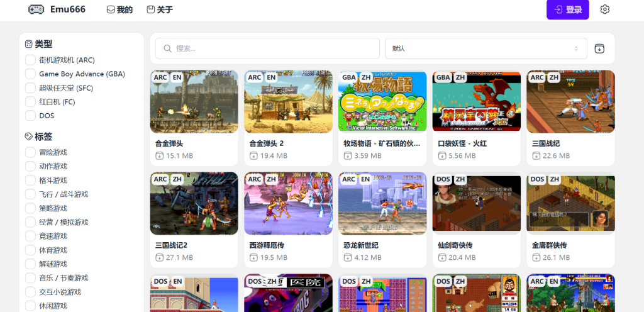644x312 pixels.
Task: Open the 牧场物语 cover thumbnail
Action: (382, 101)
